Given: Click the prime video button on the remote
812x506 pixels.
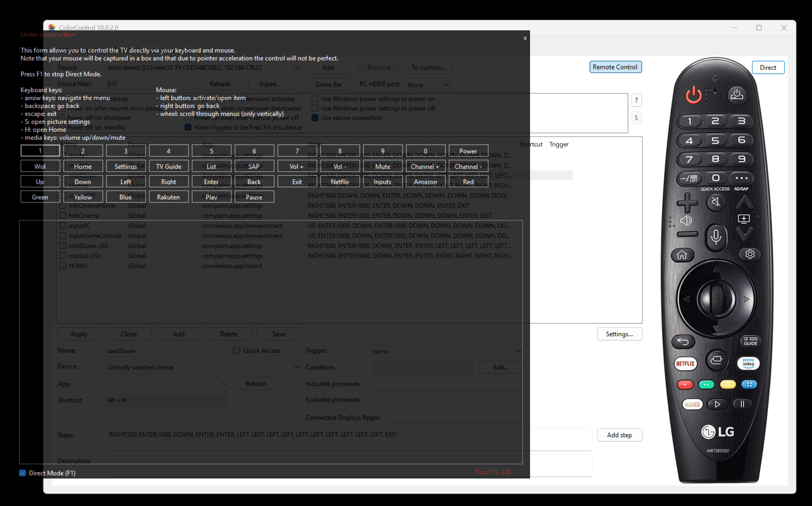Looking at the screenshot, I should (x=748, y=363).
